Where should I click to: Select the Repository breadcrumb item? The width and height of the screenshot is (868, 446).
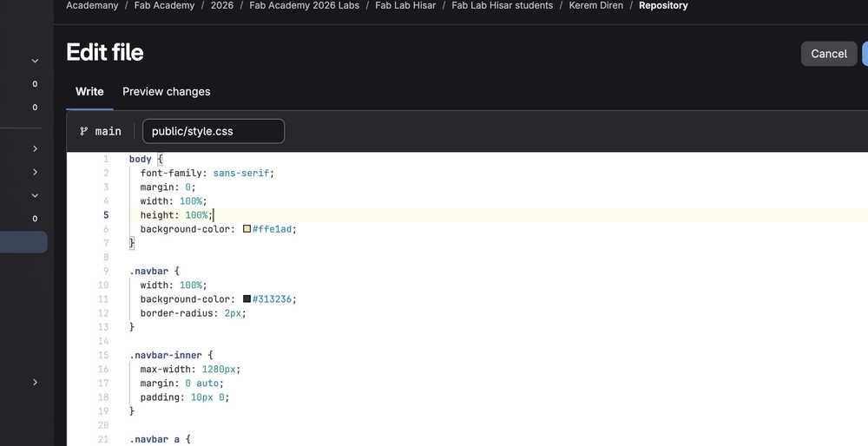(663, 5)
